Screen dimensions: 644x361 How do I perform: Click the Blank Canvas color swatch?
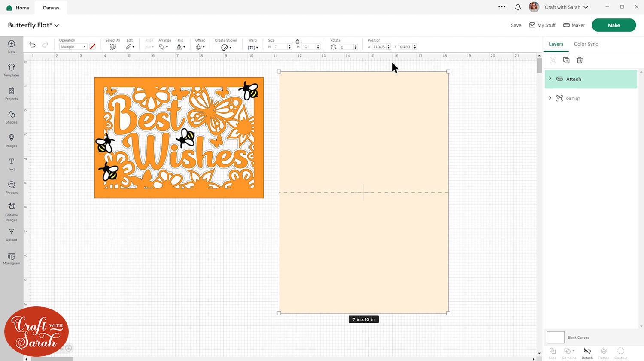pos(555,337)
